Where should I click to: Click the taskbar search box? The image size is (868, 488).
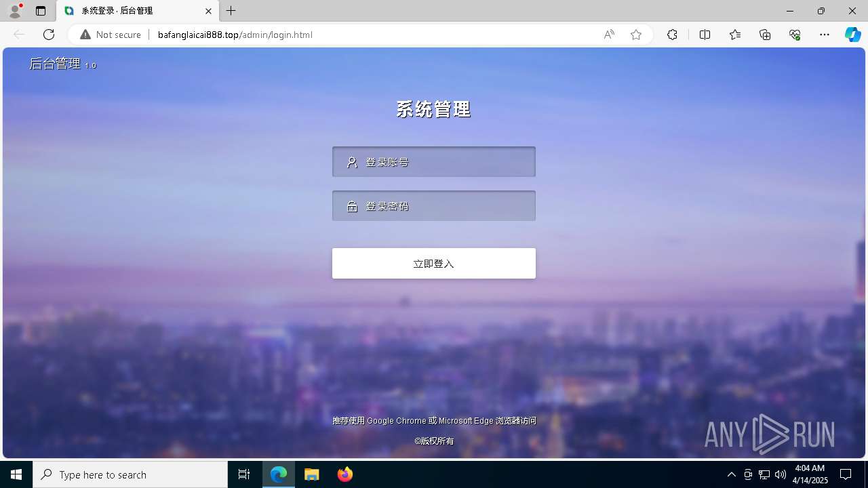coord(130,474)
